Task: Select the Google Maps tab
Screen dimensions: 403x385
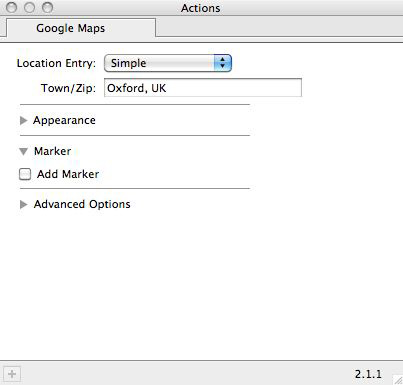Action: tap(81, 28)
